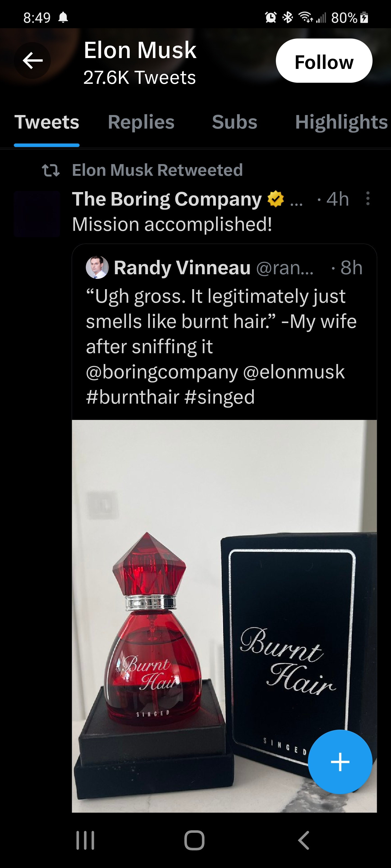The width and height of the screenshot is (391, 868).
Task: Open The Boring Company profile name
Action: tap(167, 199)
